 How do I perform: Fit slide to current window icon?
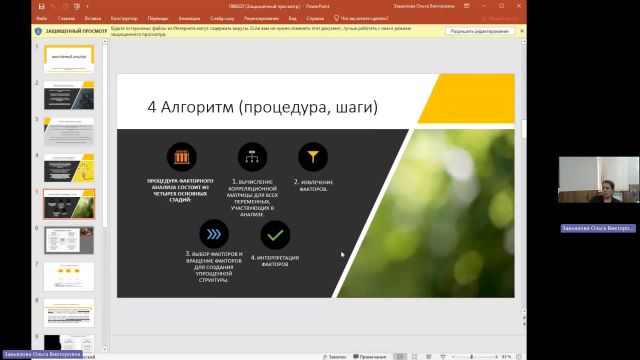coord(519,357)
